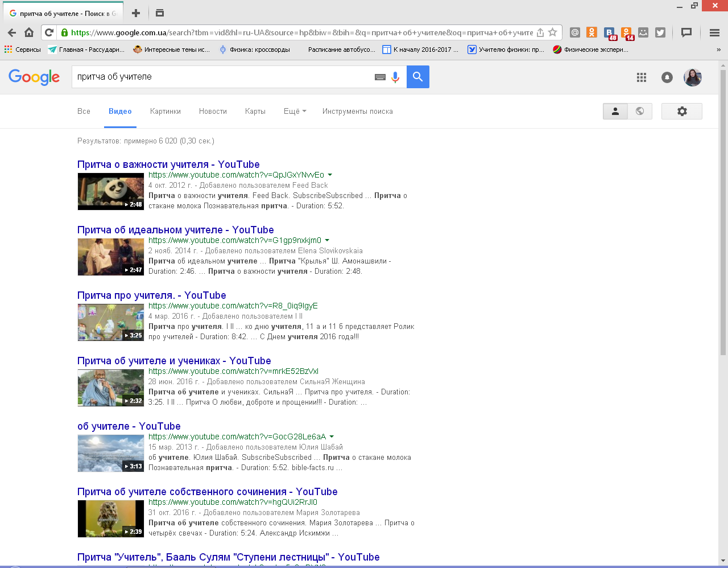Open Инструменты поиска search tools

(357, 111)
